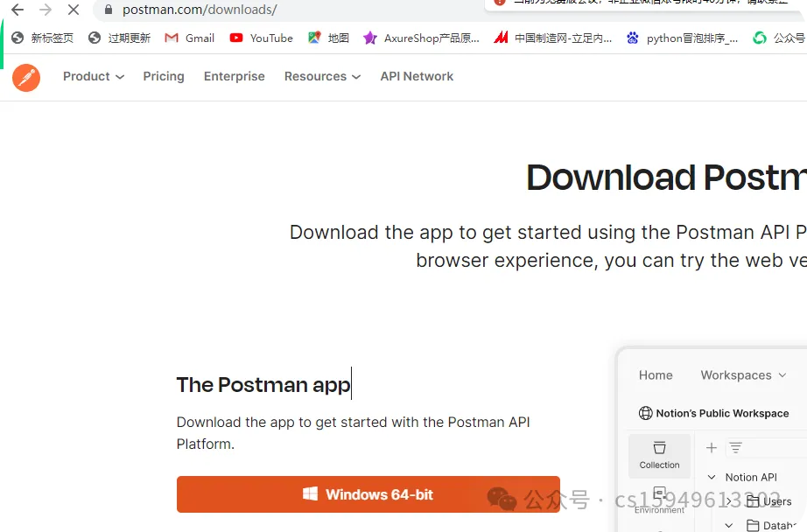Screen dimensions: 807x532
Task: Open the 新标签页 bookmark
Action: [x=43, y=38]
